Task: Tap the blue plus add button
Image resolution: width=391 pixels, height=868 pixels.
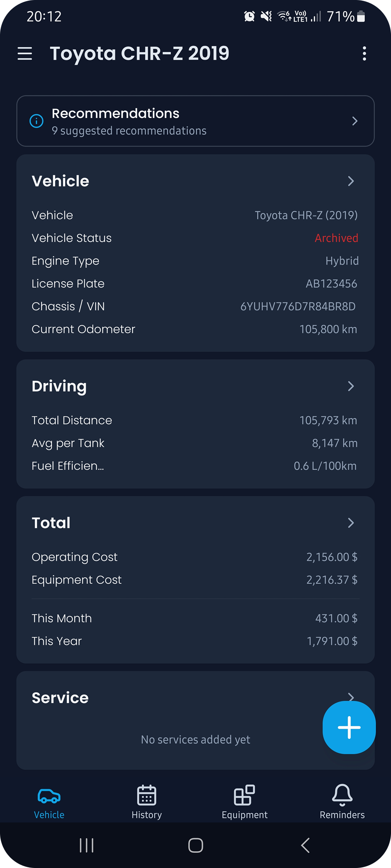Action: point(349,727)
